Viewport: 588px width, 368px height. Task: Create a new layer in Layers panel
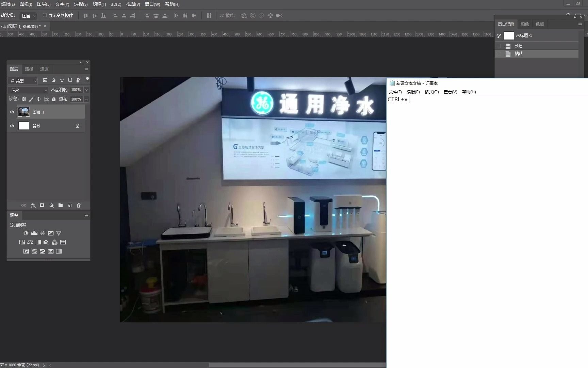tap(70, 205)
